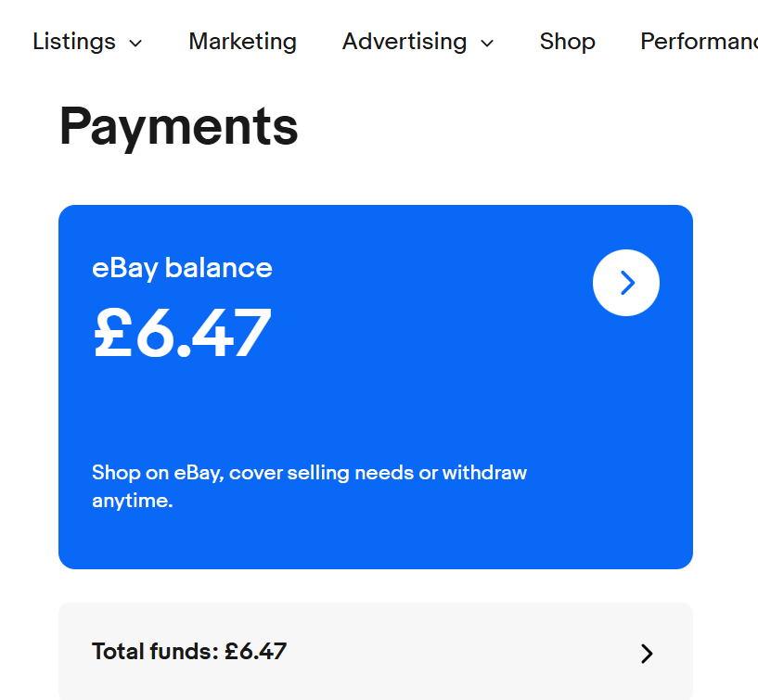Click the chevron beside Listings

(135, 43)
